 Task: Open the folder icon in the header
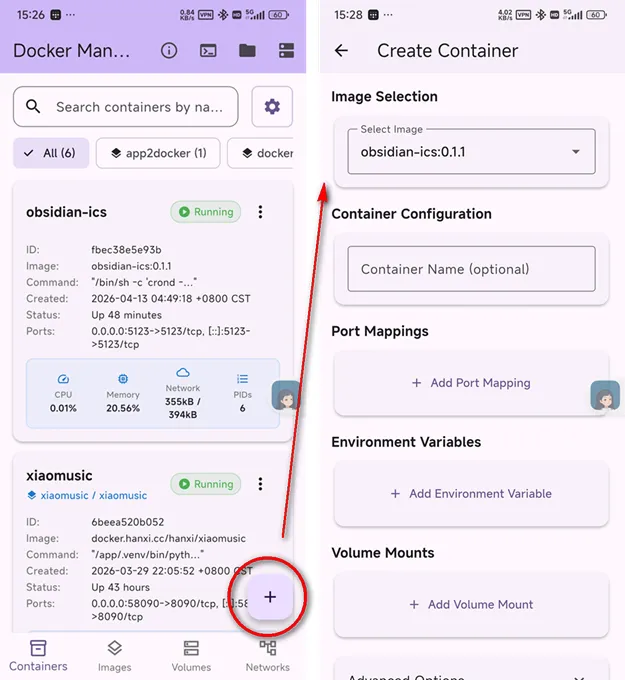(x=247, y=51)
